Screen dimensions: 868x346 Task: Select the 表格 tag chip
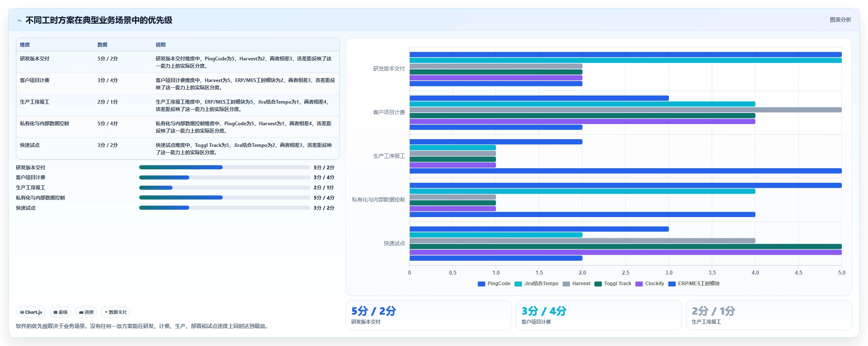(60, 312)
